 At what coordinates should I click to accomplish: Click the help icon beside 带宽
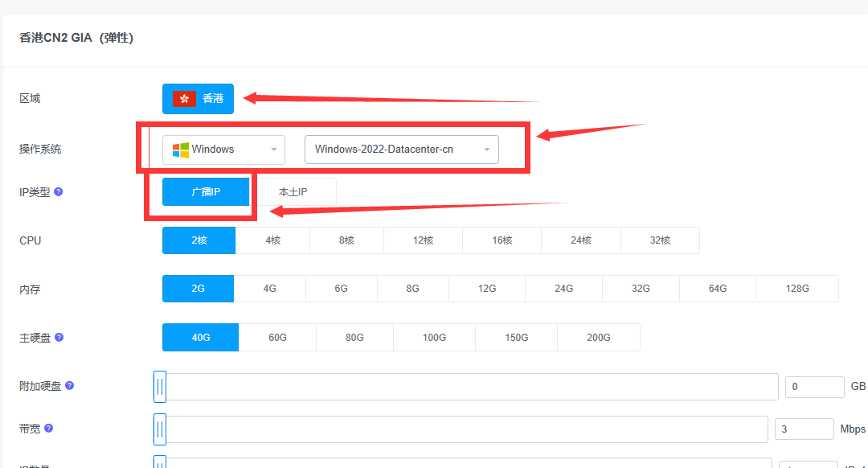point(48,429)
